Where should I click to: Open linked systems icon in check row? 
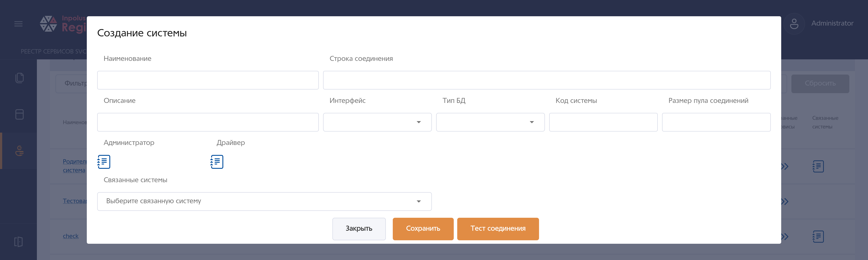pyautogui.click(x=818, y=236)
